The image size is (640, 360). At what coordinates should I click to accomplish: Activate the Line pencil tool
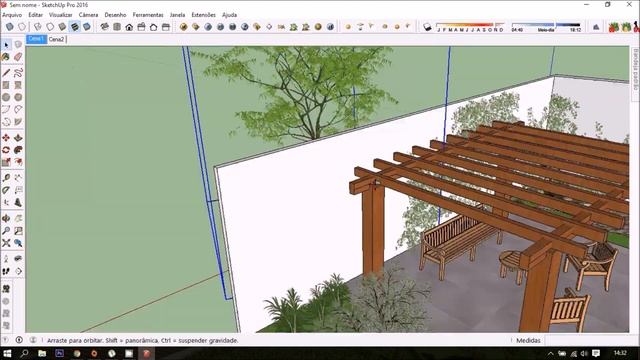click(x=6, y=73)
